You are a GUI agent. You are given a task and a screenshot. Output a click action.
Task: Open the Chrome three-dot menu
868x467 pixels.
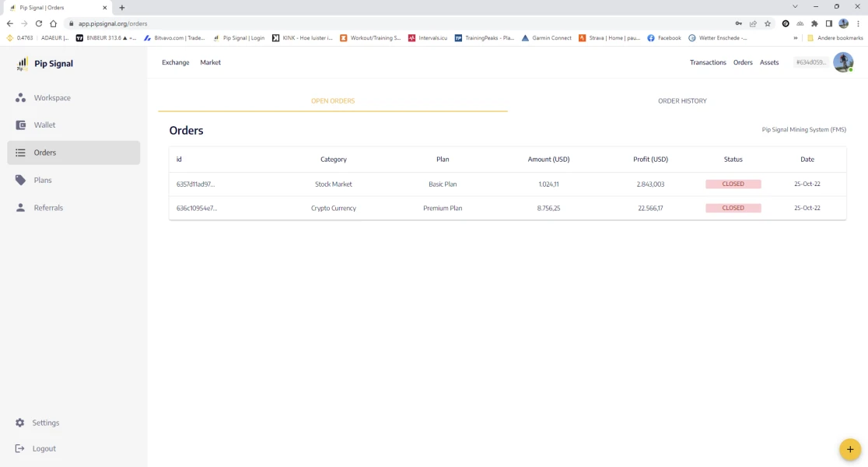coord(859,23)
